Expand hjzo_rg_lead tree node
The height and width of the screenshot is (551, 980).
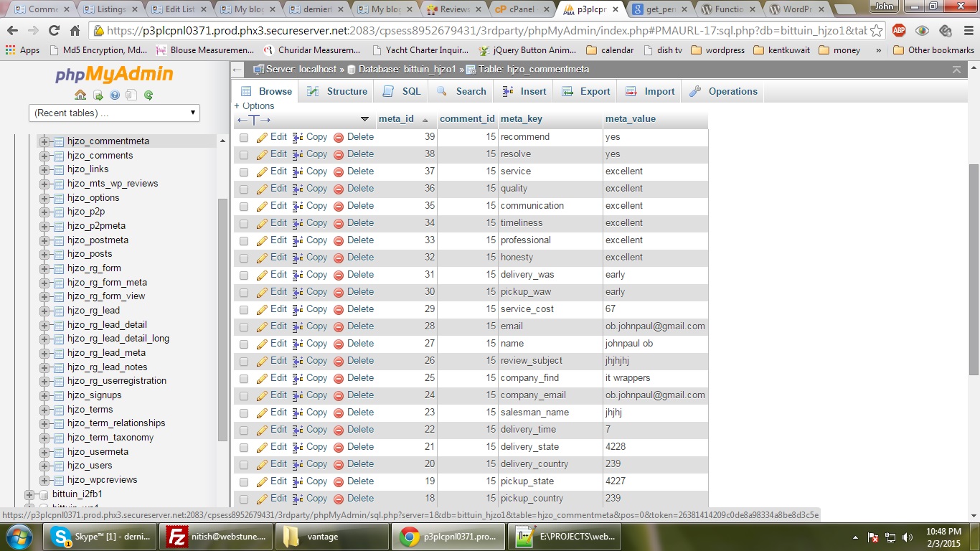click(x=44, y=311)
